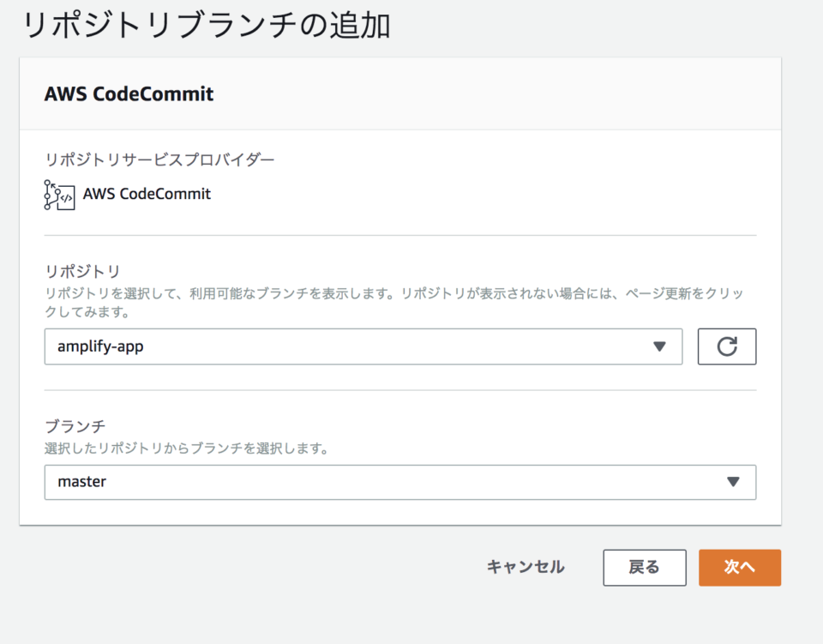Click the orange 次へ action

739,567
